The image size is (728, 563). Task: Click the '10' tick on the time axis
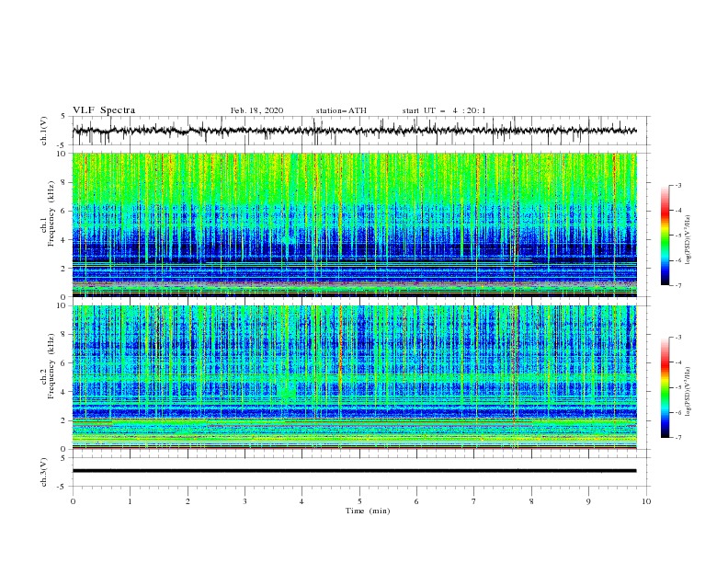[x=646, y=501]
